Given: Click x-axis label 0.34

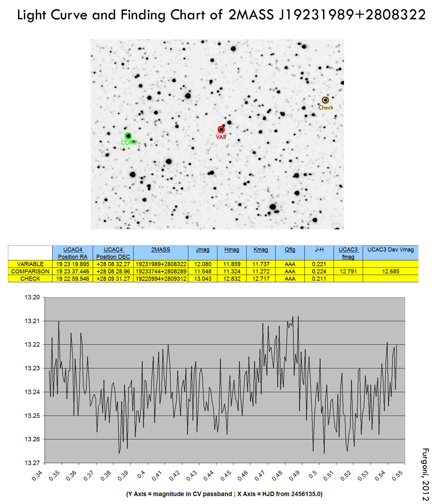Looking at the screenshot, I should (37, 476).
